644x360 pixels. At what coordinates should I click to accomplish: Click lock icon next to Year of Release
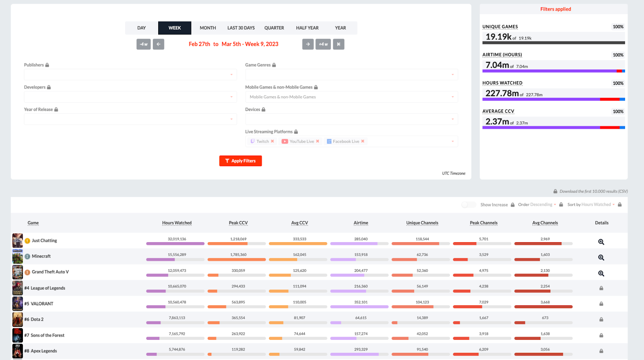pyautogui.click(x=56, y=109)
